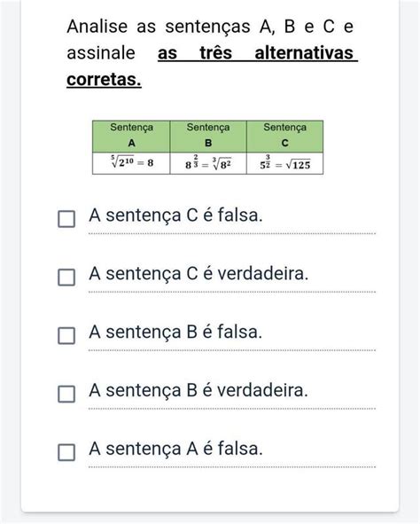Click the underlined word 'corretas.'
Viewport: 420px width, 524px height.
click(104, 80)
